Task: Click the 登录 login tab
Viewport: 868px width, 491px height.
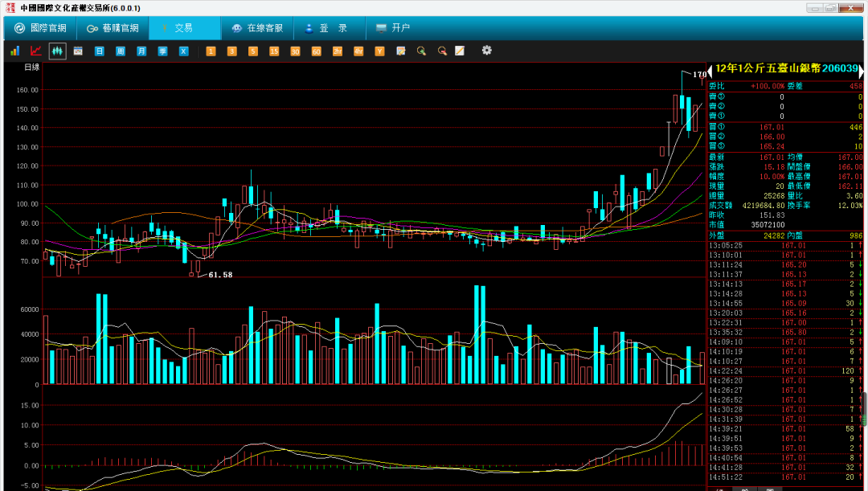Action: (x=330, y=27)
